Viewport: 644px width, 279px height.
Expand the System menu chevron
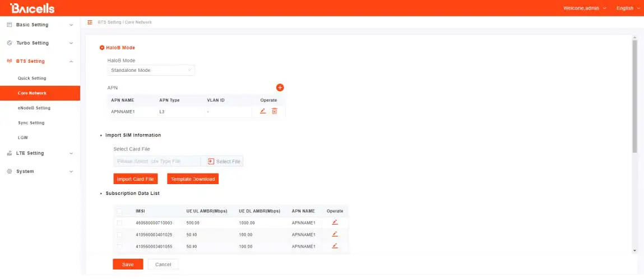pos(71,172)
